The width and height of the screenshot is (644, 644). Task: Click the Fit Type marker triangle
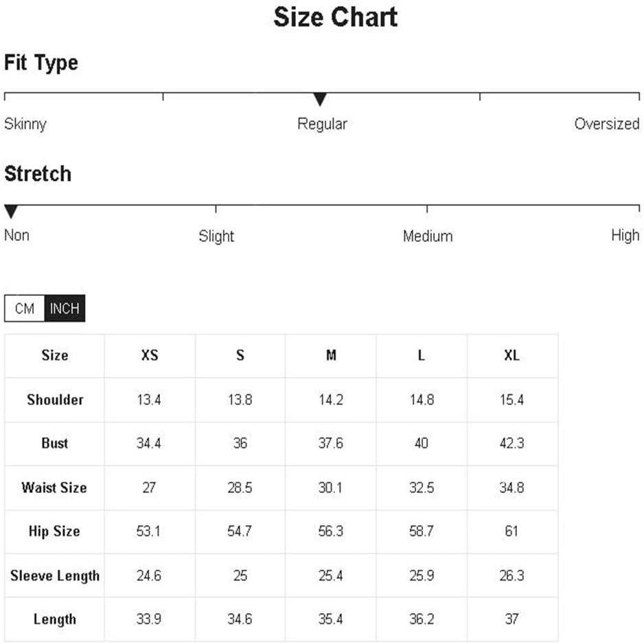click(x=319, y=100)
